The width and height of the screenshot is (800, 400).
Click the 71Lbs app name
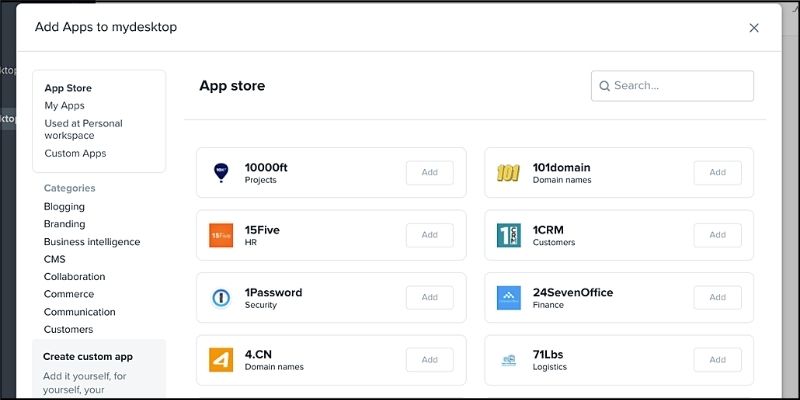coord(548,355)
